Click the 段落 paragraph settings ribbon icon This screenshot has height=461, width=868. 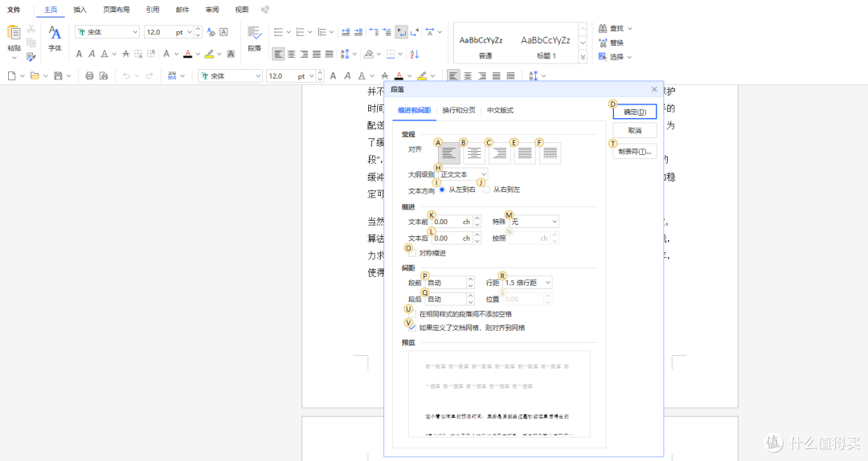click(255, 33)
